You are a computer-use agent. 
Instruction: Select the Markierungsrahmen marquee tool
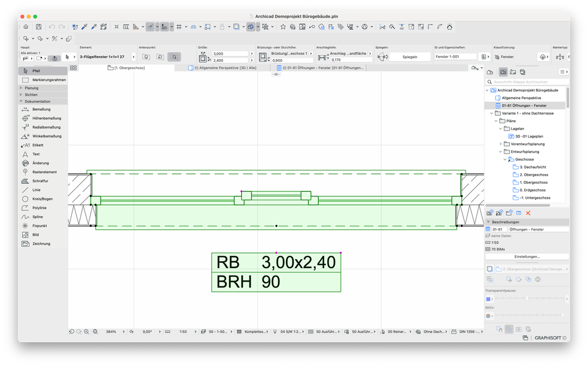43,80
